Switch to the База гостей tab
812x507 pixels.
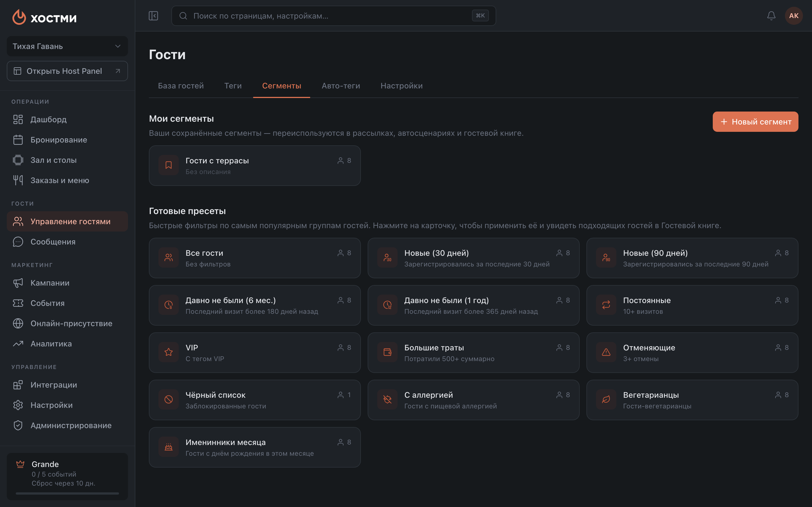pos(181,86)
